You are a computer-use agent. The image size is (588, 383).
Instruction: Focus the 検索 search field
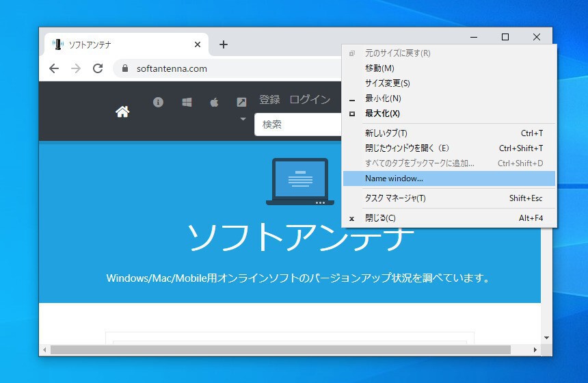coord(298,124)
